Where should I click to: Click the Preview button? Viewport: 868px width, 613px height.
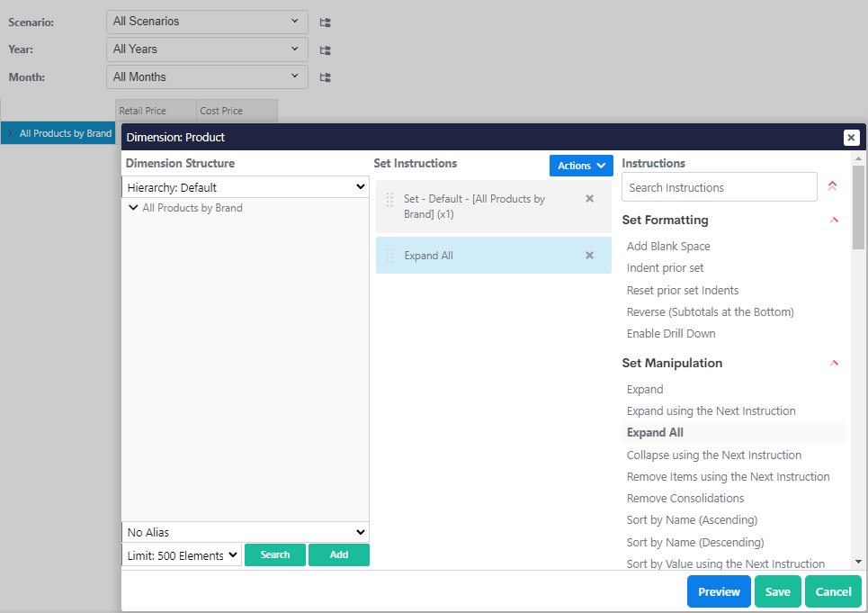pyautogui.click(x=719, y=591)
